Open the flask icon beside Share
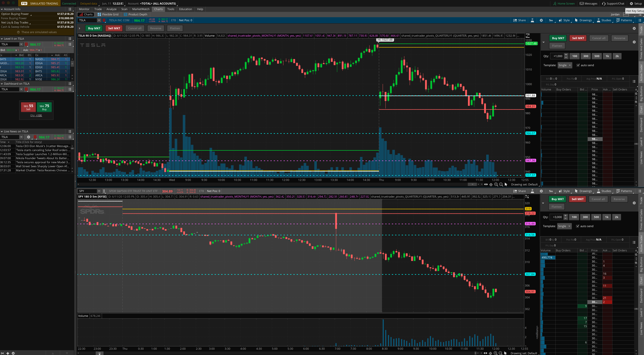The image size is (644, 355). pos(532,20)
